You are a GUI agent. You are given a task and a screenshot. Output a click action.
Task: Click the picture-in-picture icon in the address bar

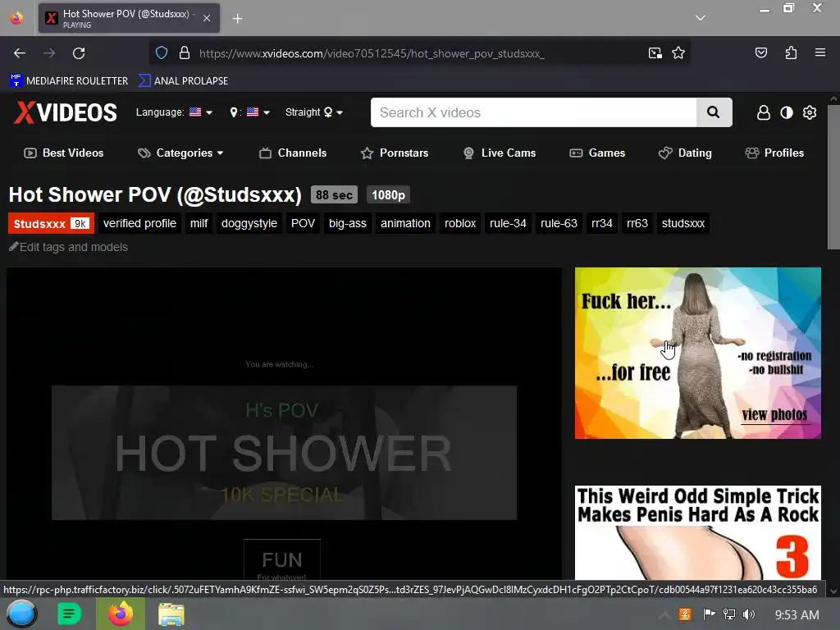(x=655, y=52)
